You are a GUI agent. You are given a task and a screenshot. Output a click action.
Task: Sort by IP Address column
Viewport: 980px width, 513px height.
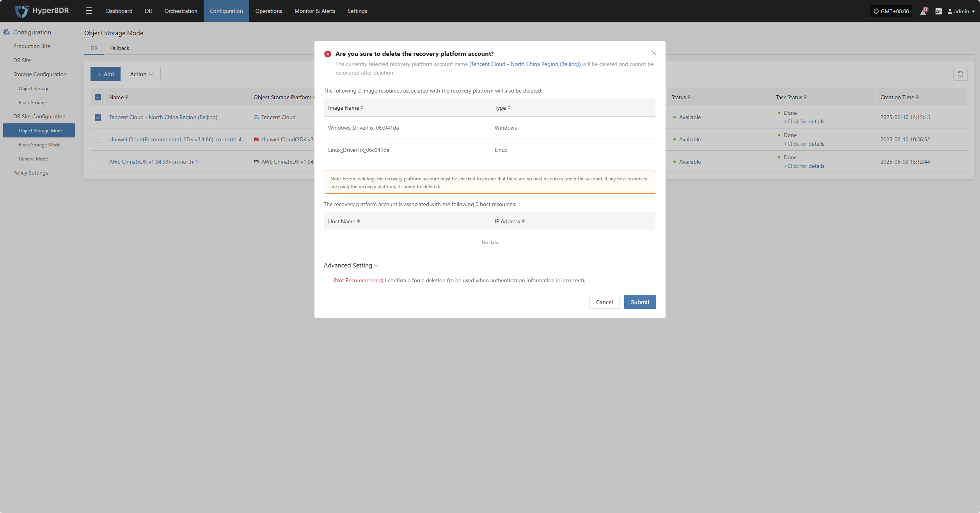click(x=523, y=221)
